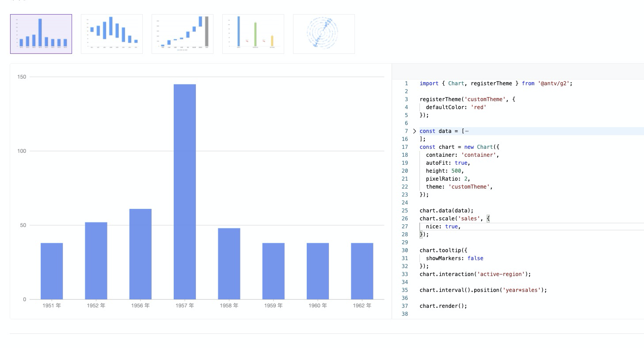Screen dimensions: 644x348
Task: Re-select the highlighted basic bar chart example
Action: 41,34
